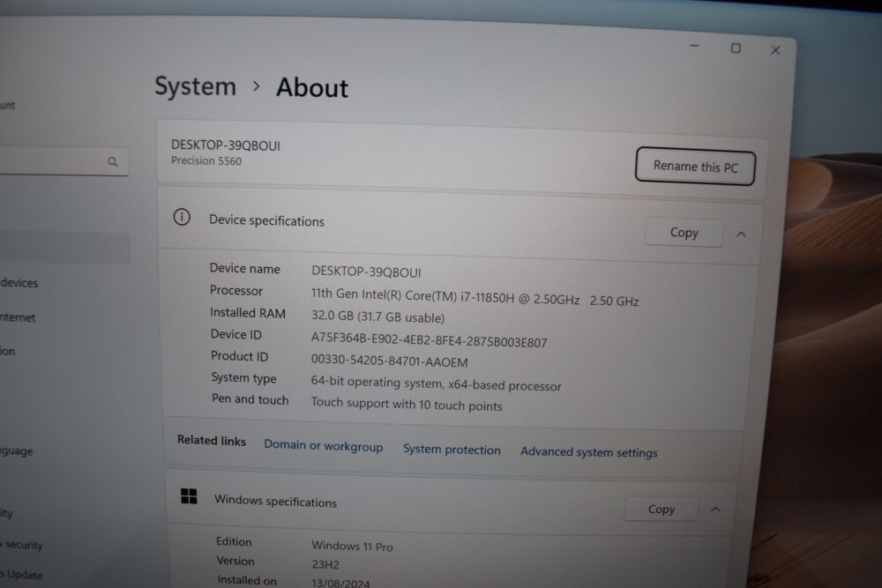Click the Version value 23H2
Image resolution: width=882 pixels, height=588 pixels.
[x=325, y=564]
